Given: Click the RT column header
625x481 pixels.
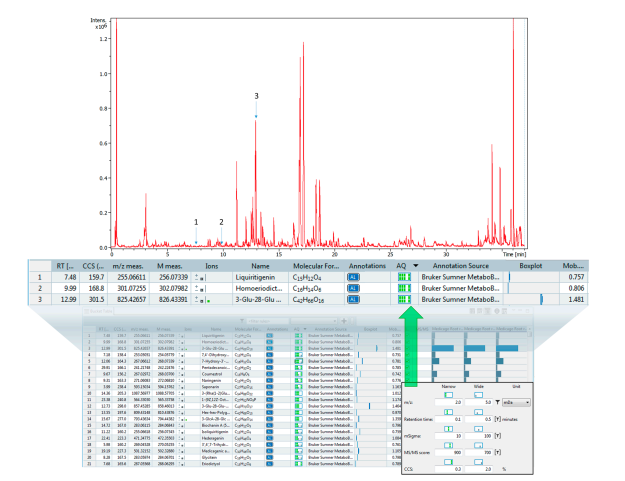Looking at the screenshot, I should 64,265.
